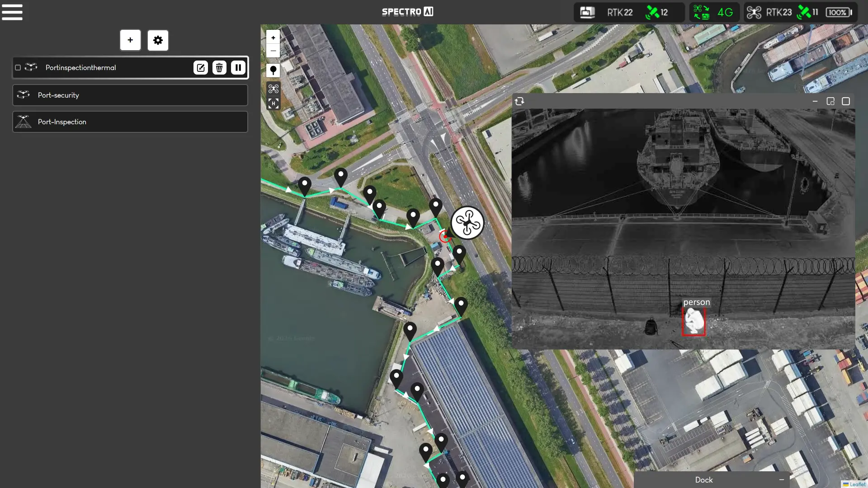Delete the Portinspectionthermal mission

point(219,67)
